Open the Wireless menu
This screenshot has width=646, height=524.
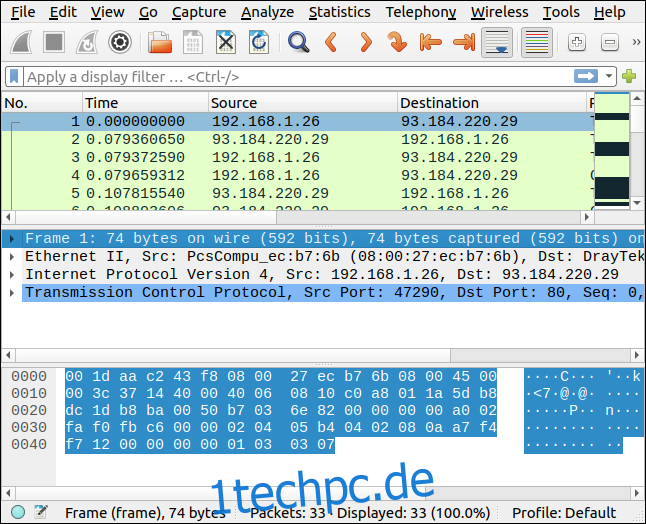pos(500,12)
